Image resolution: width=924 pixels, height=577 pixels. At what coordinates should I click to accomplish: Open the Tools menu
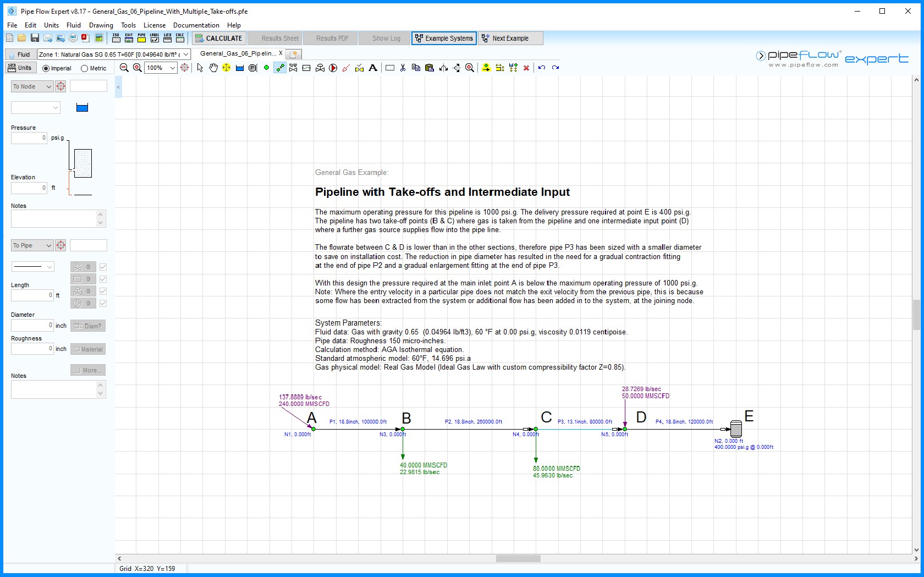(x=128, y=25)
